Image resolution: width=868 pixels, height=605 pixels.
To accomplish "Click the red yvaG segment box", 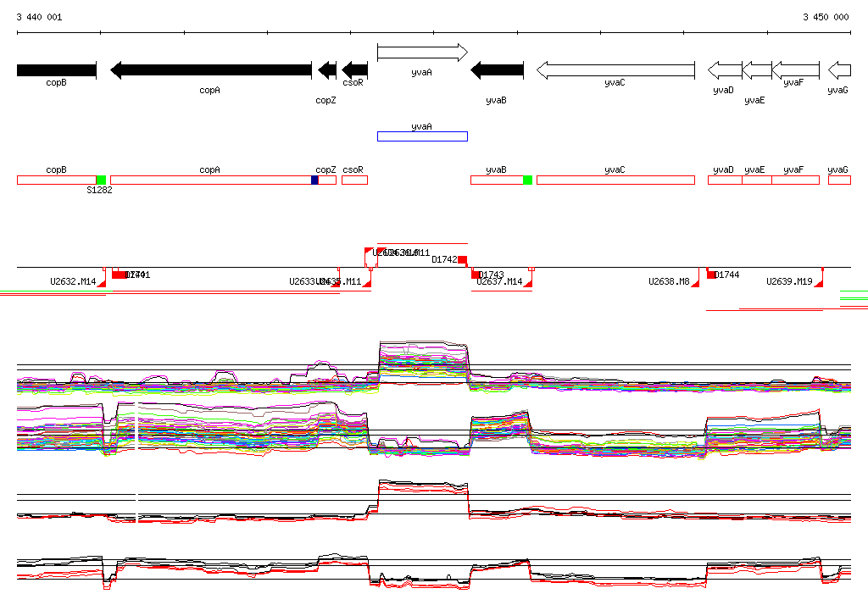I will (839, 180).
